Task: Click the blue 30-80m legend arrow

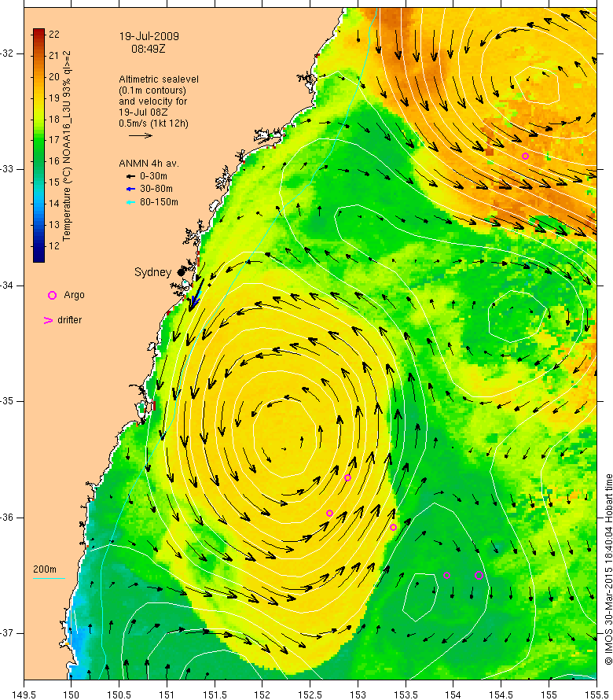Action: [x=130, y=190]
